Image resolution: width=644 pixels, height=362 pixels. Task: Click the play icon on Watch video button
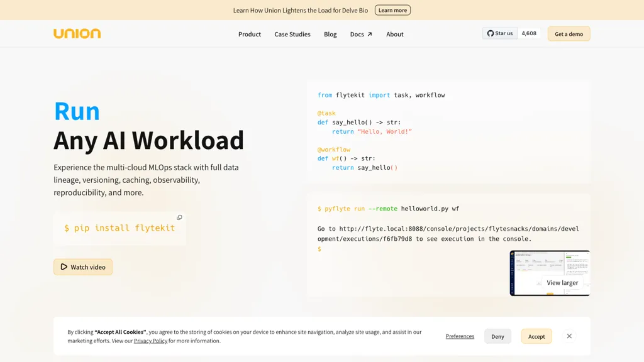[64, 266]
